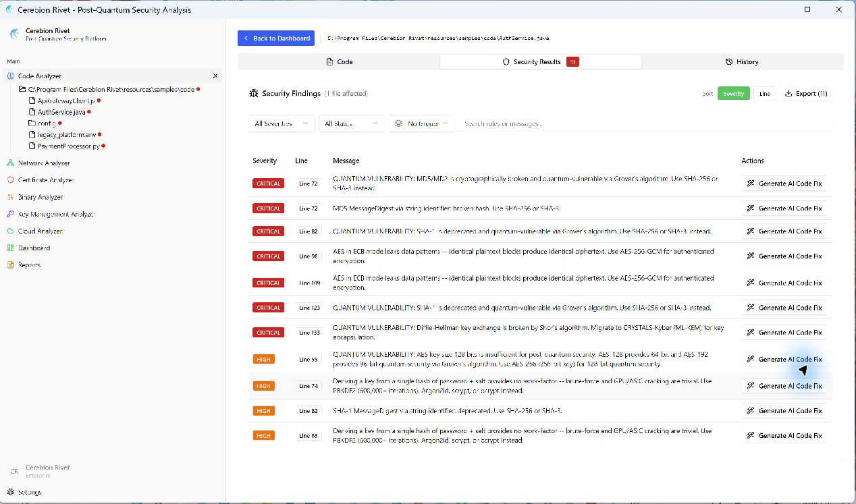856x504 pixels.
Task: Open the Dashboard grid icon in sidebar
Action: tap(10, 248)
